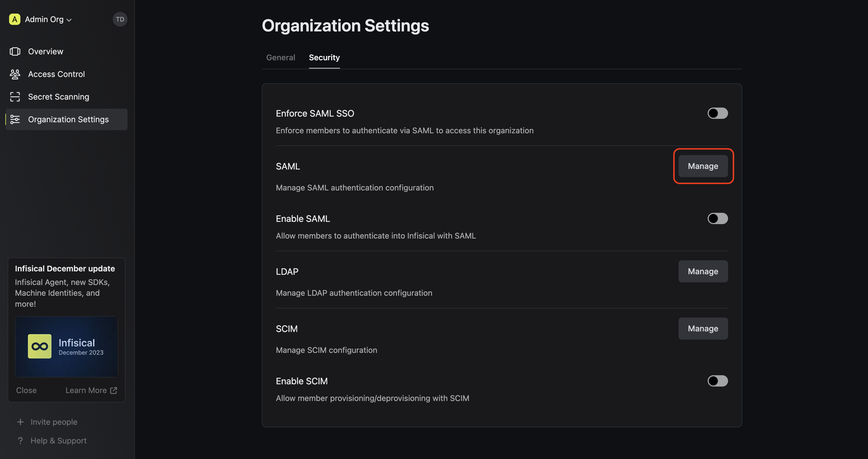Toggle the Enforce SAML SSO switch

coord(717,113)
